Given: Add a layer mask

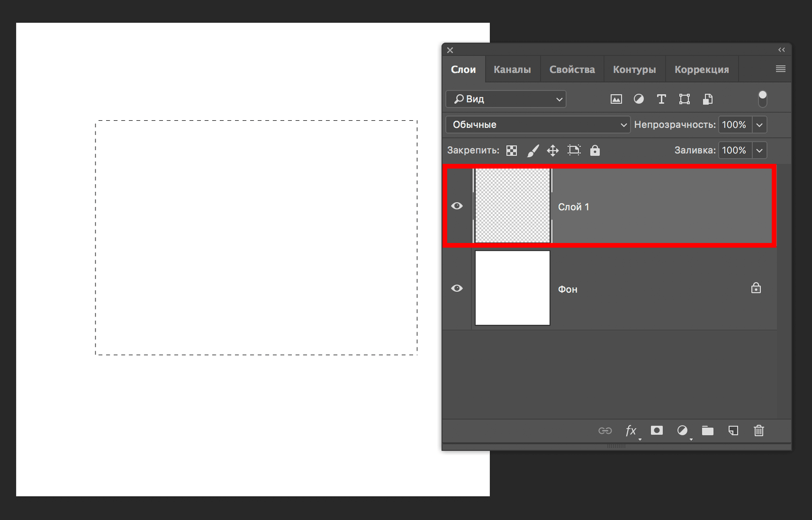Looking at the screenshot, I should click(x=657, y=431).
